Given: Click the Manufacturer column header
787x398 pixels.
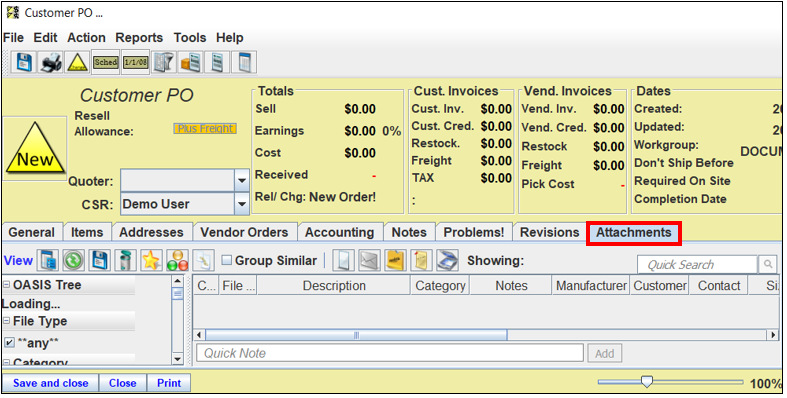Looking at the screenshot, I should coord(591,286).
